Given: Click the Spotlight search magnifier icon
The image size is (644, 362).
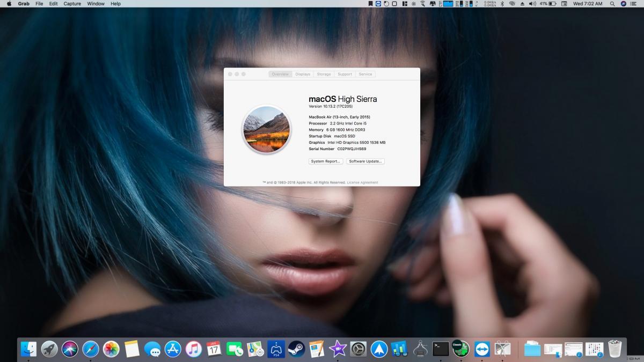Looking at the screenshot, I should click(612, 4).
